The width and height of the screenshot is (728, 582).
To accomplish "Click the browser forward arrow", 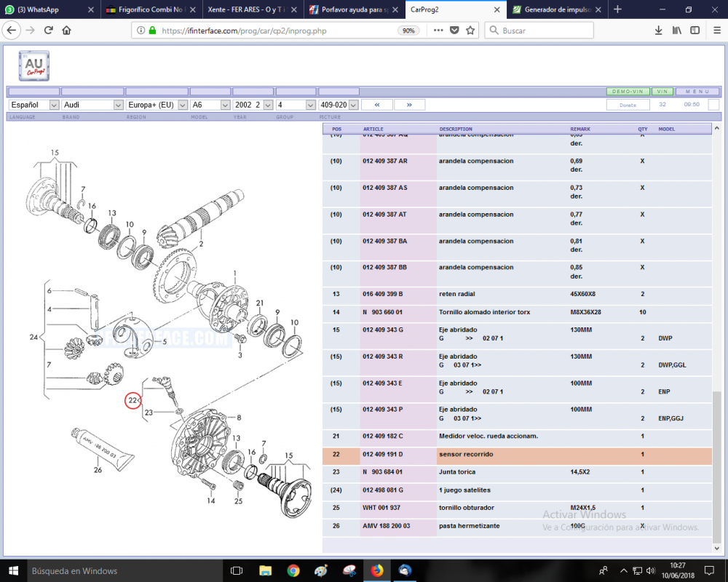I will click(x=30, y=31).
